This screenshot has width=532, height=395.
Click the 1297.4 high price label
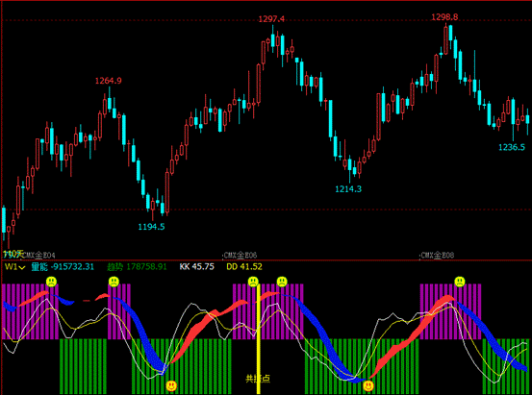(271, 19)
